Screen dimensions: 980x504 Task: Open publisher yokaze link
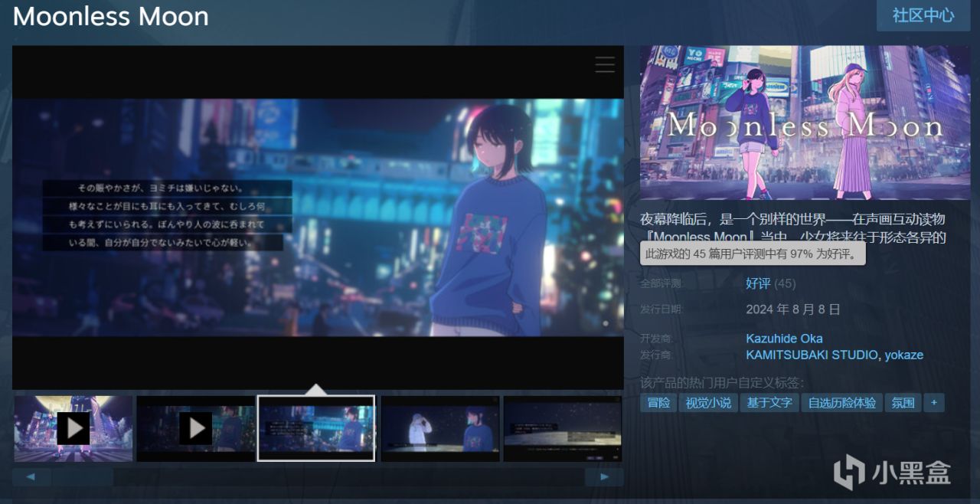click(x=904, y=355)
